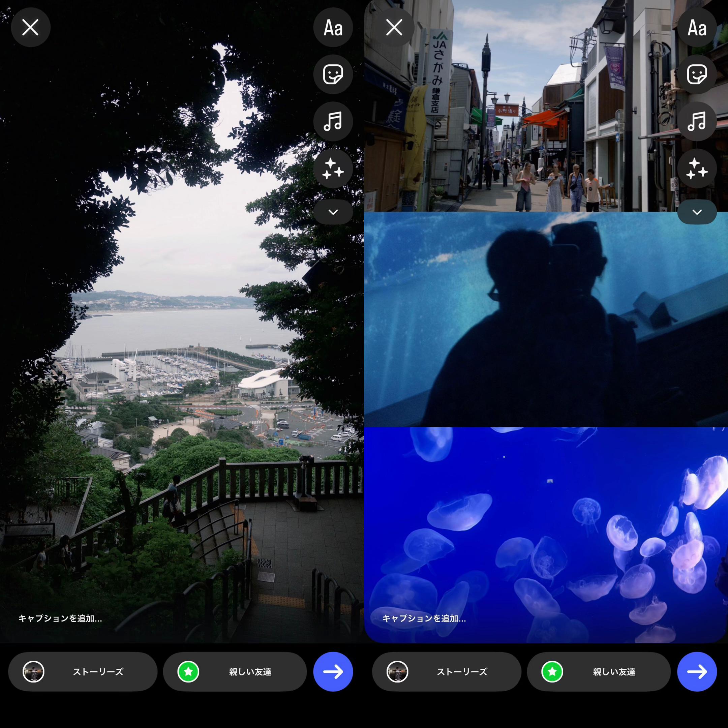Tap caption field キャプションを追加 on right story
Viewport: 728px width, 728px height.
(424, 618)
